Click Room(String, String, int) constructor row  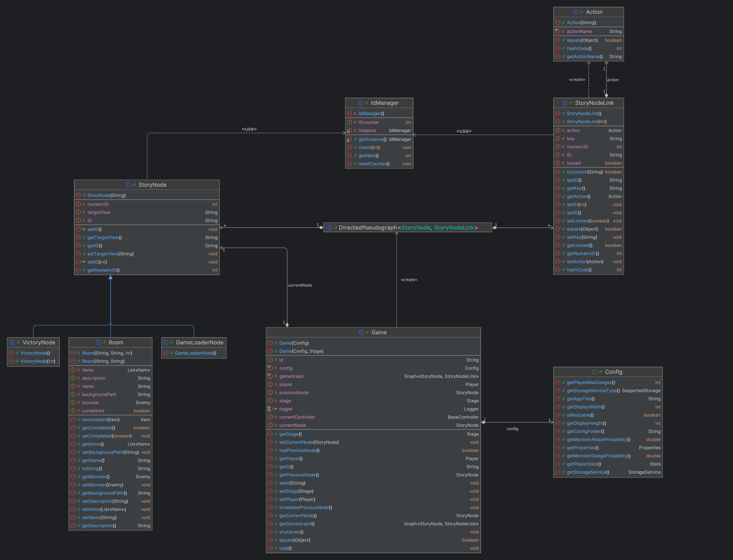point(110,353)
